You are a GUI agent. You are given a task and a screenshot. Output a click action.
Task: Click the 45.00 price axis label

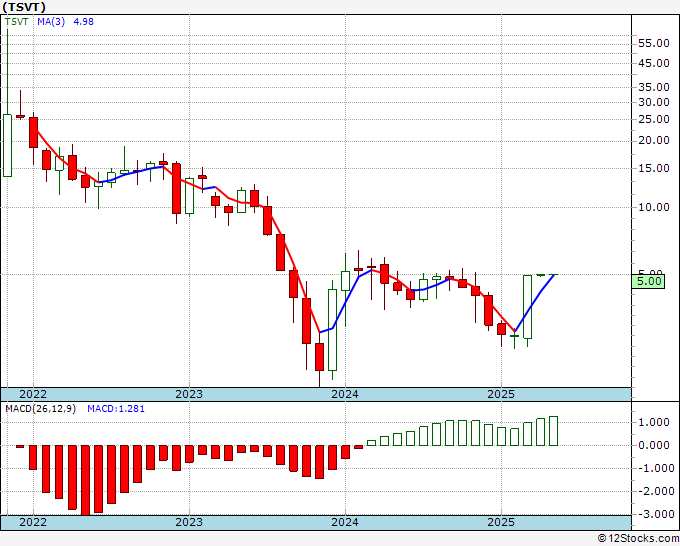(654, 63)
